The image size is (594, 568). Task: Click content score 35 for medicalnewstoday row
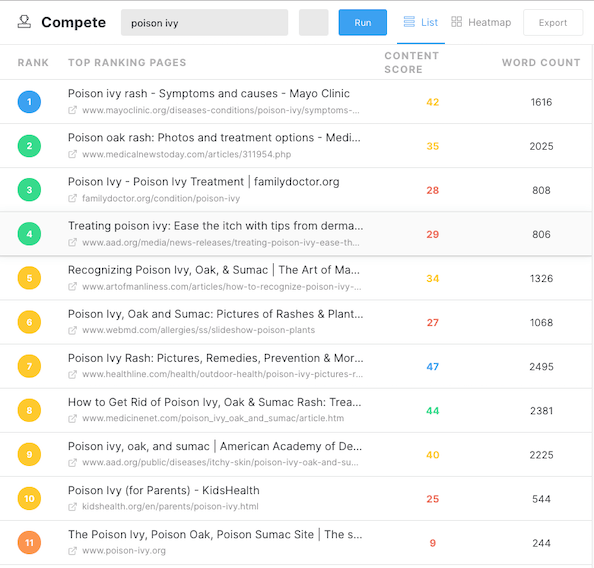433,146
